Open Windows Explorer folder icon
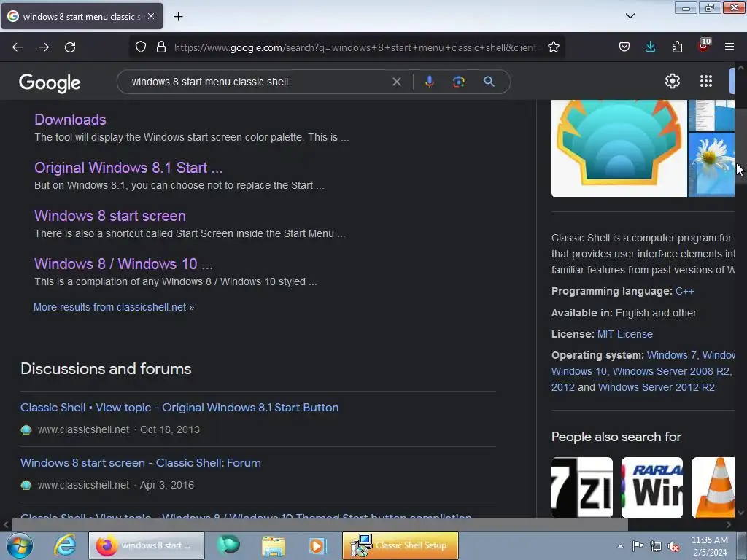747x560 pixels. click(x=274, y=545)
